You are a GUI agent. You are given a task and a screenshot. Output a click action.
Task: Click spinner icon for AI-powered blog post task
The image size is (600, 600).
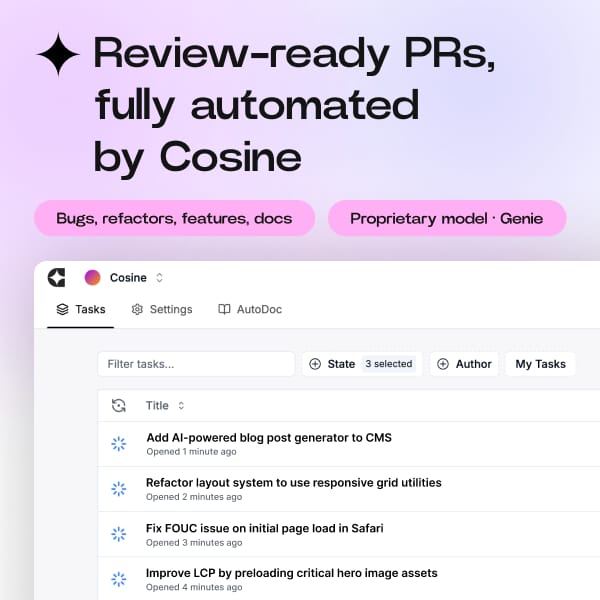click(x=119, y=444)
